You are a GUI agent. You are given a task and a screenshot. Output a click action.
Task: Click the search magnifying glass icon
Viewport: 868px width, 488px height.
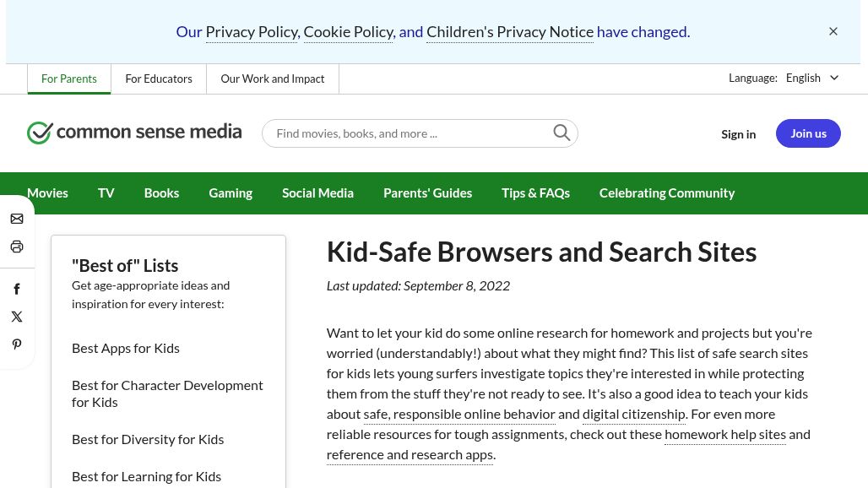click(561, 133)
